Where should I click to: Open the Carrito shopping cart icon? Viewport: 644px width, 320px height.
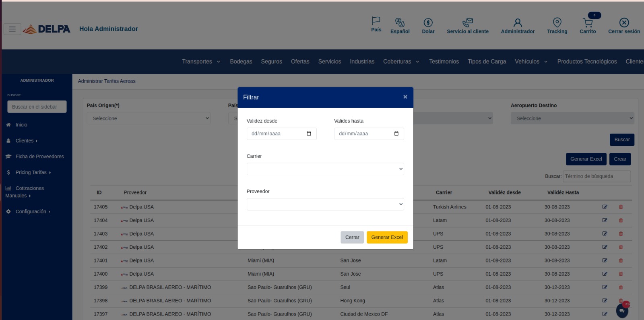click(588, 23)
